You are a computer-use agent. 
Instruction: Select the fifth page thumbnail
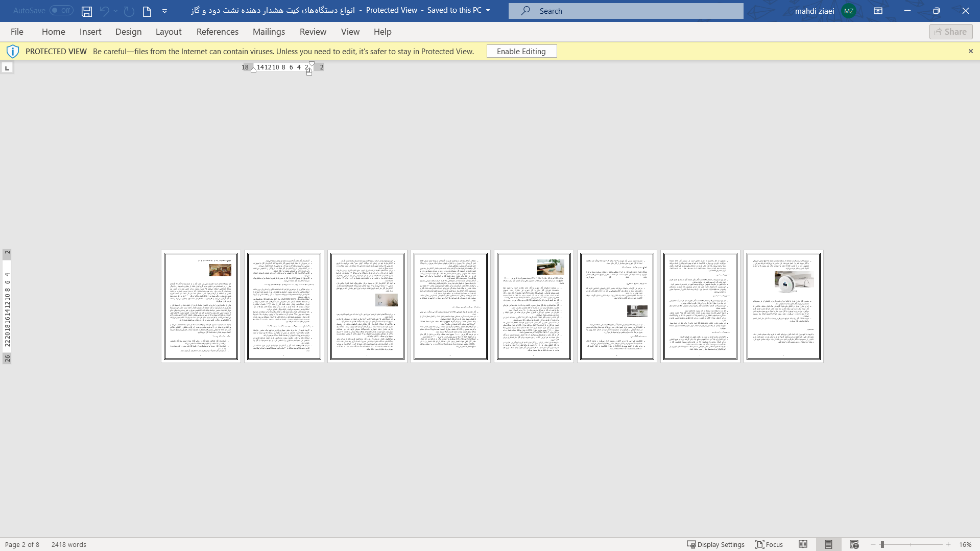pos(534,306)
